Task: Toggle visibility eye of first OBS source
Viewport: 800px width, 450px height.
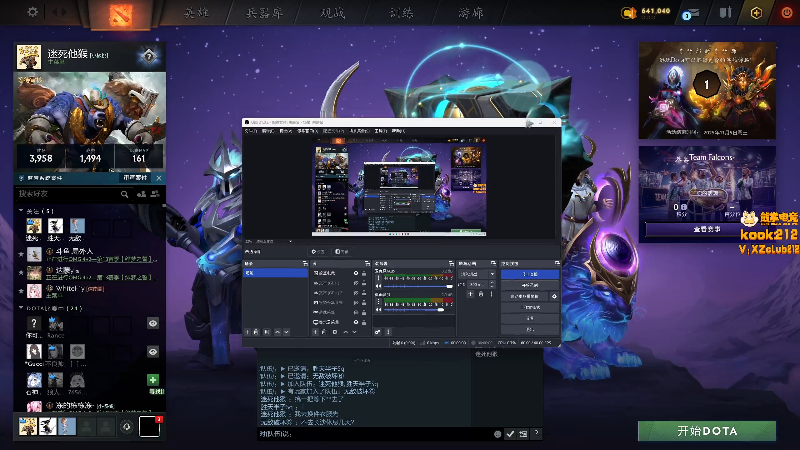Action: pyautogui.click(x=356, y=273)
